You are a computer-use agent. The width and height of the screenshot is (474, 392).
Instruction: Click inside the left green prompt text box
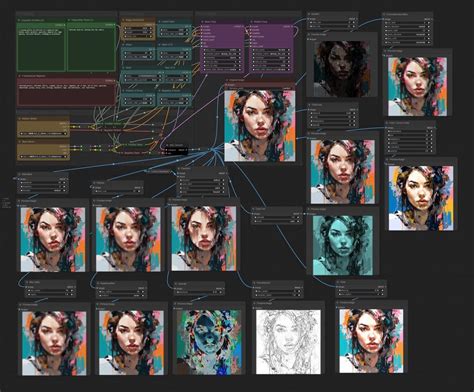(42, 49)
